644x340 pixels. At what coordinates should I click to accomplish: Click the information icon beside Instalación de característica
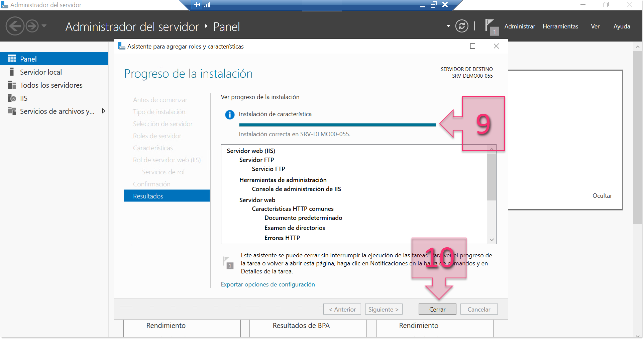click(230, 114)
